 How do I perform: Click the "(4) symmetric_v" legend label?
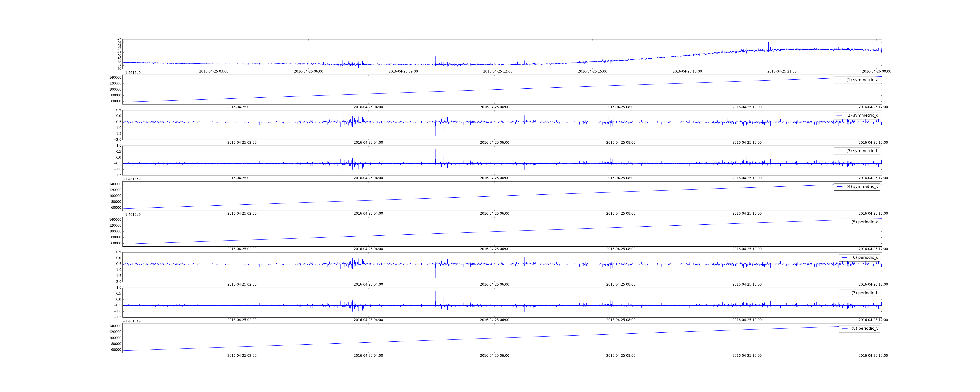(x=862, y=186)
